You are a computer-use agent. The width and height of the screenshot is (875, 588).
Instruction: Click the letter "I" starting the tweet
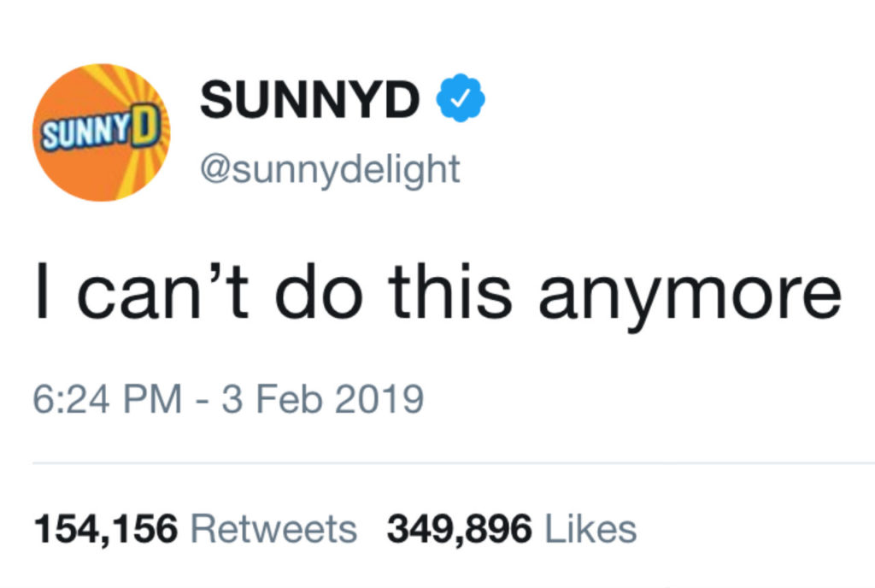[40, 291]
